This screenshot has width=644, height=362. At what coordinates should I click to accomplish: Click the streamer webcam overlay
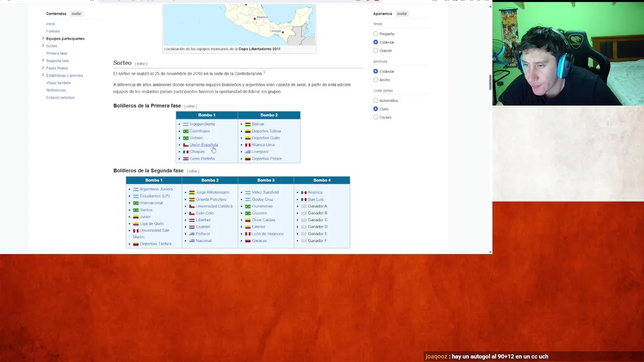coord(568,53)
